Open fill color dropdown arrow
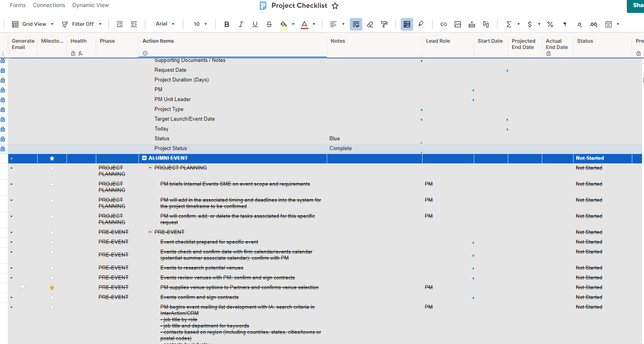The image size is (644, 344). pyautogui.click(x=293, y=24)
